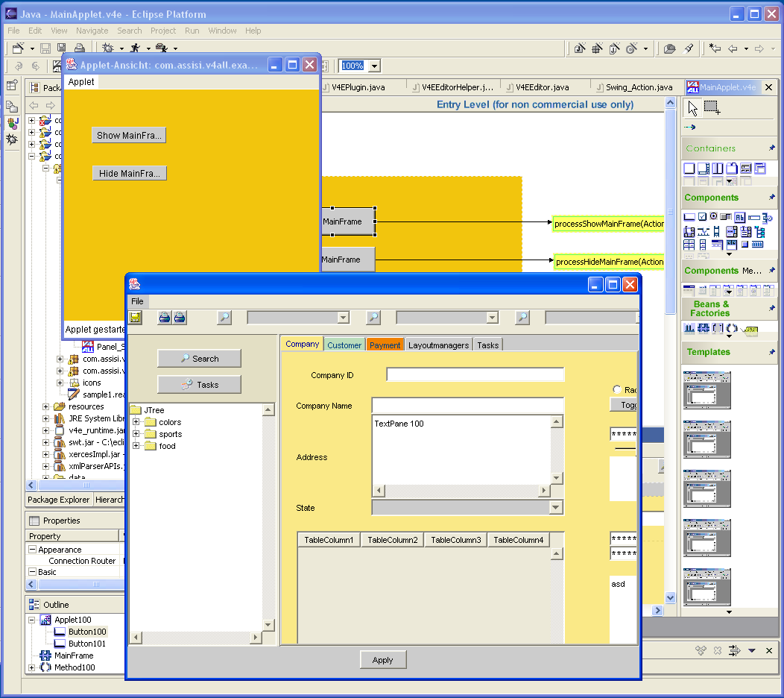Open the State combo box dropdown
Viewport: 784px width, 698px height.
pos(555,508)
